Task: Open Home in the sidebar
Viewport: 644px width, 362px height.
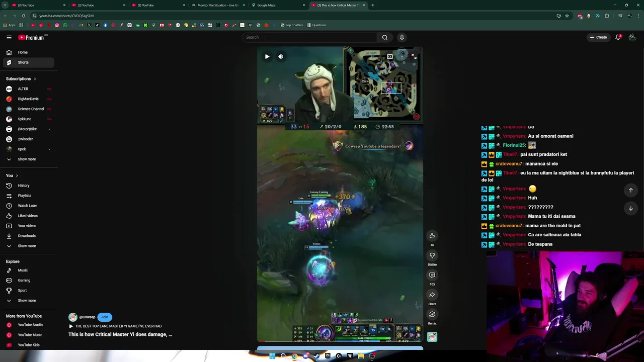Action: click(29, 52)
